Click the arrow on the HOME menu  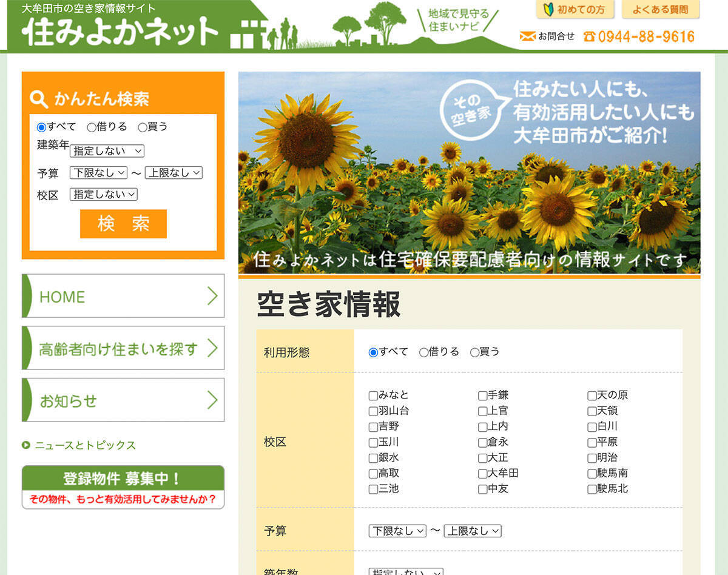click(x=212, y=296)
